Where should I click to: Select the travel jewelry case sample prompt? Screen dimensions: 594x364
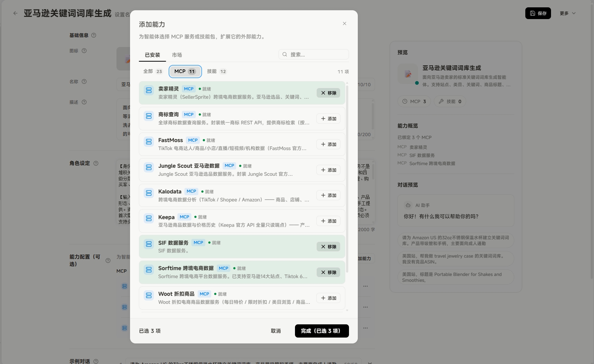pyautogui.click(x=456, y=259)
